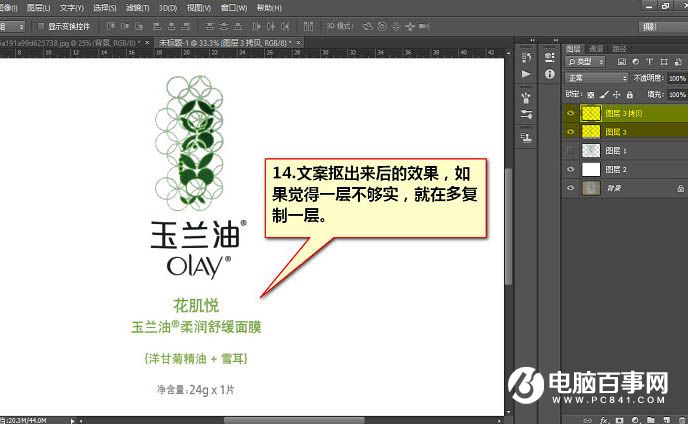Click the 3D rotate mode icon
688x424 pixels.
tap(368, 26)
